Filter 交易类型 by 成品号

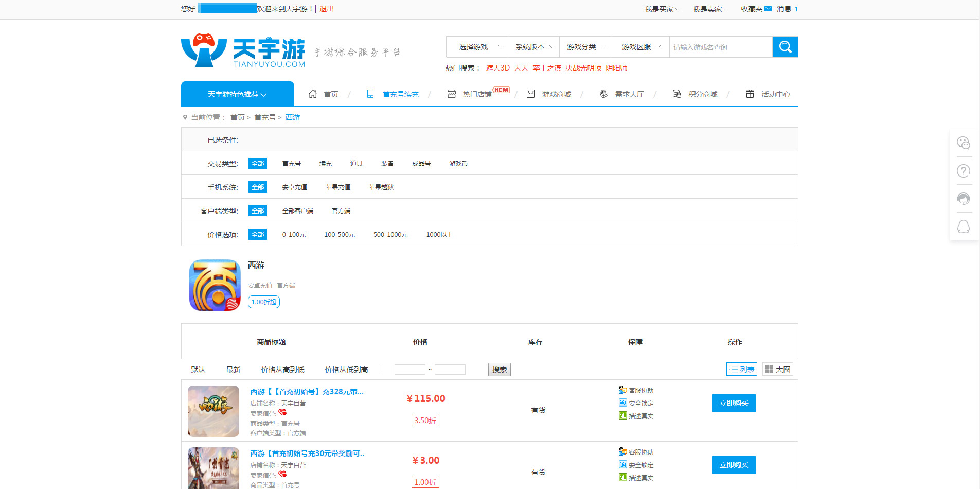(x=421, y=163)
